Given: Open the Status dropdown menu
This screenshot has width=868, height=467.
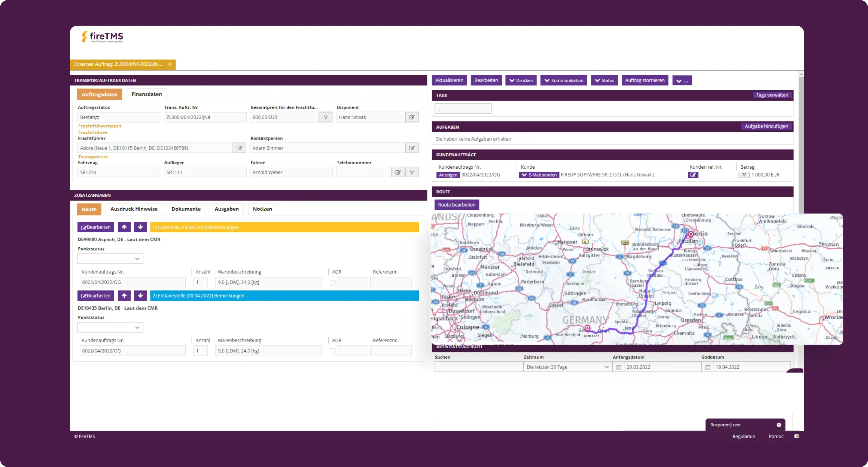Looking at the screenshot, I should click(604, 80).
